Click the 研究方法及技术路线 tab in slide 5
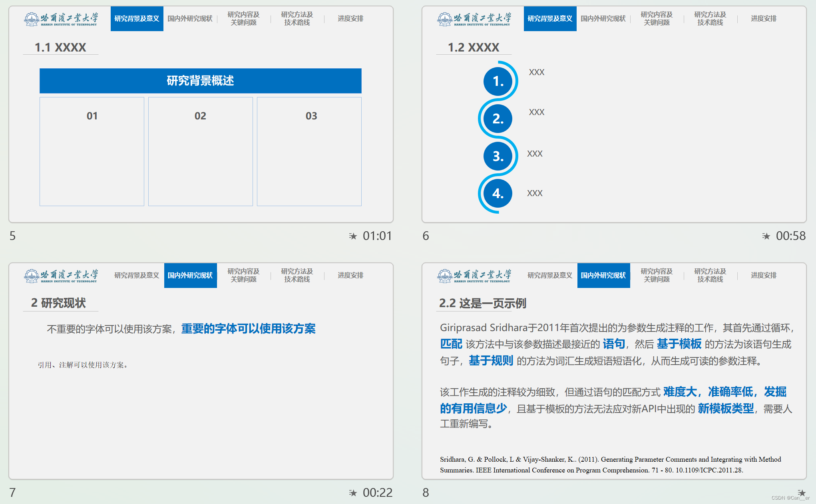Screen dimensions: 816x504 [297, 19]
